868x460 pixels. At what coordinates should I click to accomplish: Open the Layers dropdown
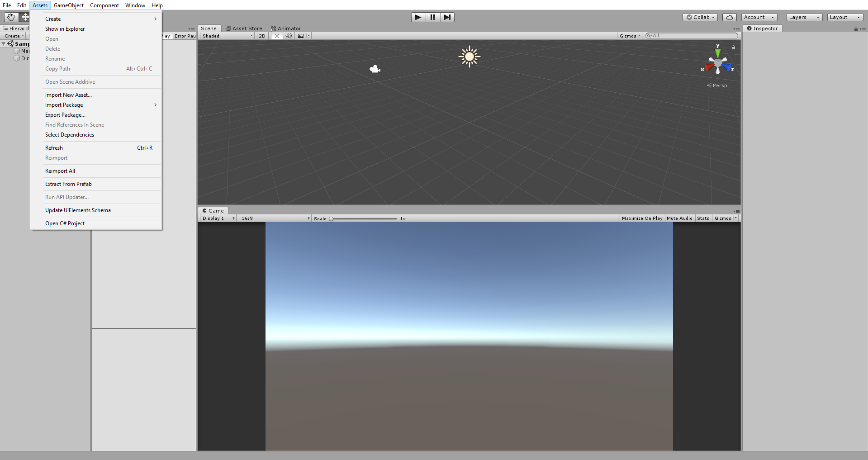pyautogui.click(x=804, y=17)
